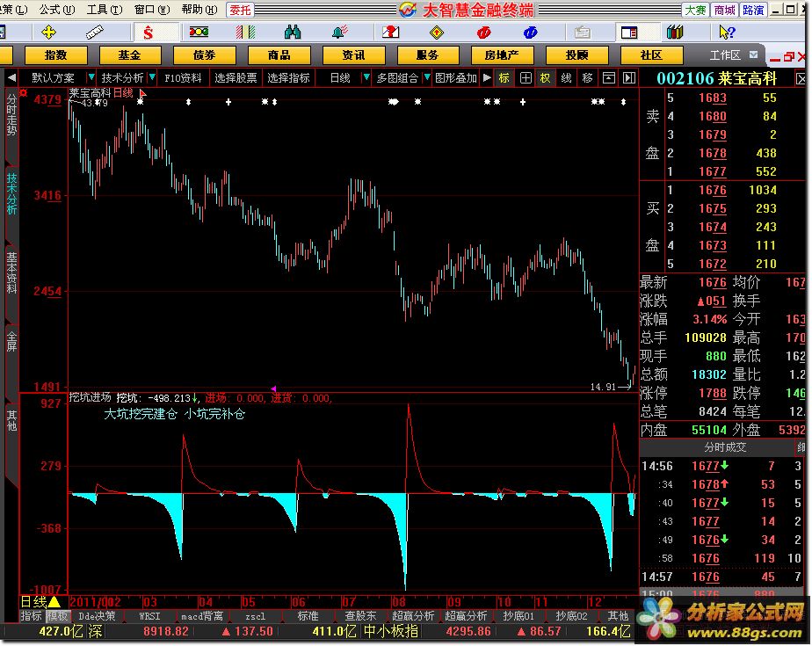Click the 商品 category button
This screenshot has width=812, height=646.
279,54
